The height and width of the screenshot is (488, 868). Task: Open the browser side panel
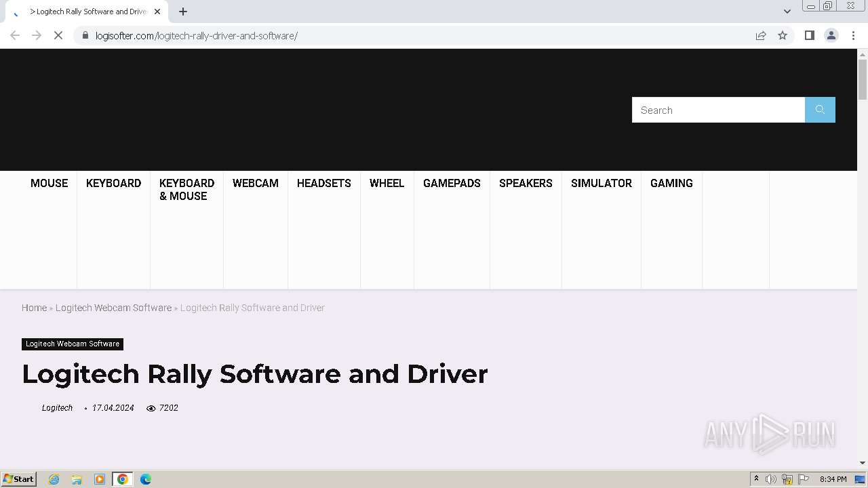click(x=809, y=35)
